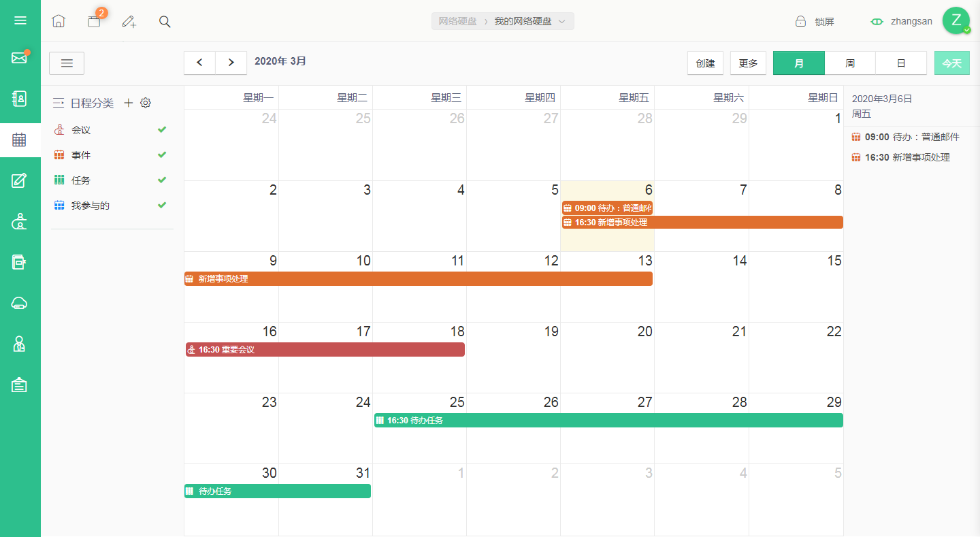Open the 16:30 重要会议 event
The image size is (980, 537).
point(325,350)
